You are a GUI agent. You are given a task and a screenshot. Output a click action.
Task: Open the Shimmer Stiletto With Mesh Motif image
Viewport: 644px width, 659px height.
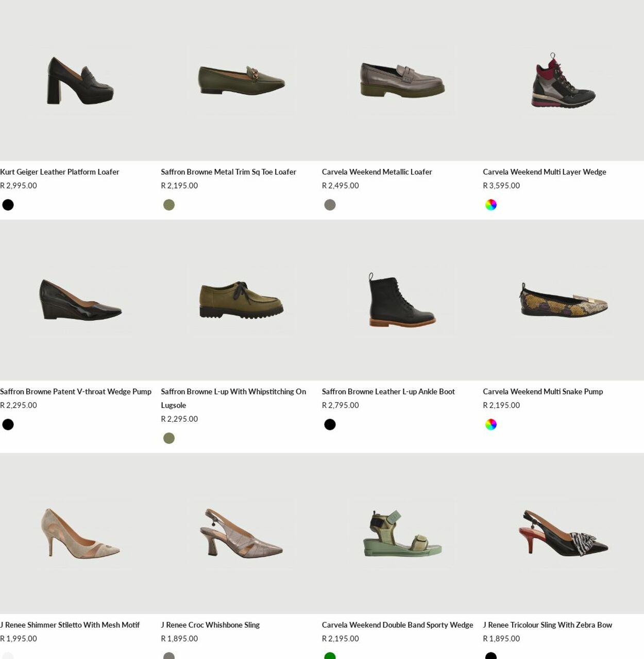click(x=80, y=533)
